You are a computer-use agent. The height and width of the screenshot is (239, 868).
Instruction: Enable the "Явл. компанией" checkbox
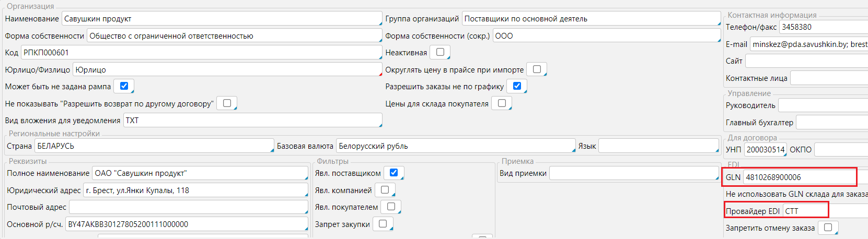click(385, 190)
